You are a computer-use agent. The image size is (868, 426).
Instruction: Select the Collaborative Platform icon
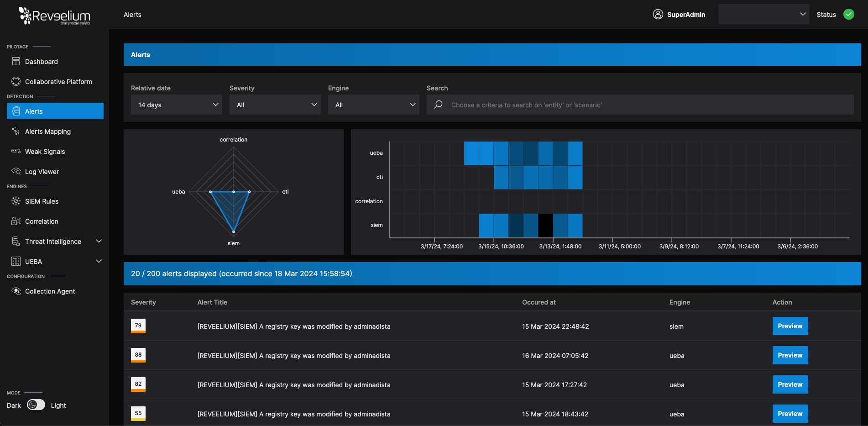click(16, 81)
